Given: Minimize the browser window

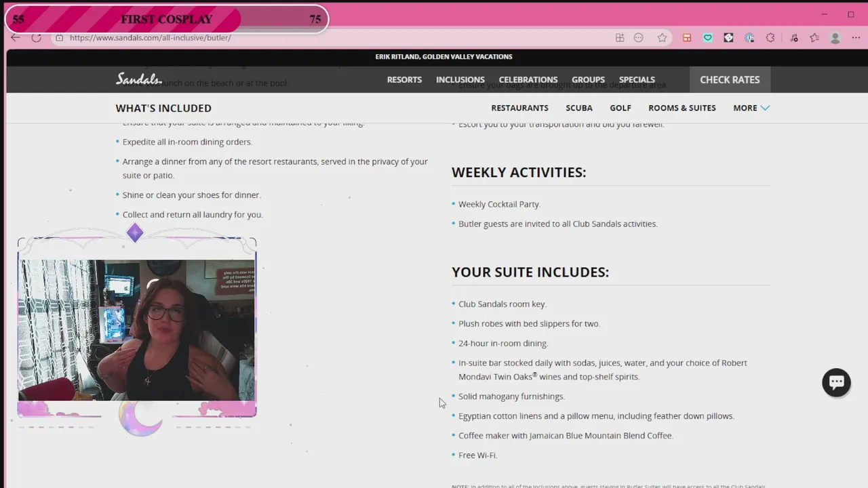Looking at the screenshot, I should pyautogui.click(x=825, y=14).
